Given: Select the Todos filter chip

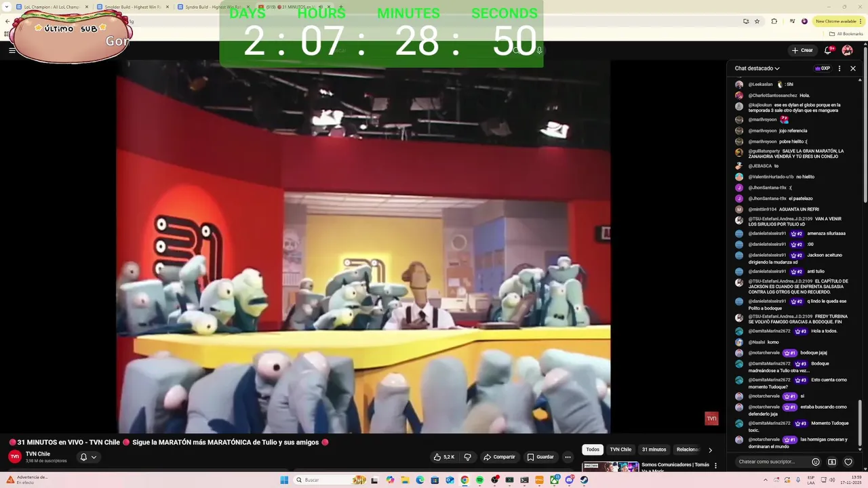Looking at the screenshot, I should click(593, 449).
